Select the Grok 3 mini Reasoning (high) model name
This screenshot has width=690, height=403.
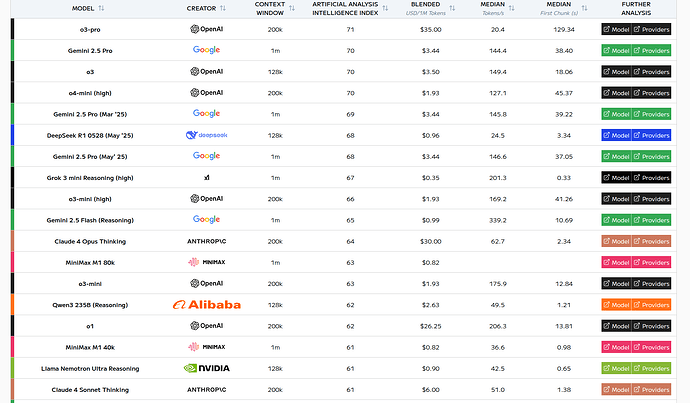coord(99,177)
